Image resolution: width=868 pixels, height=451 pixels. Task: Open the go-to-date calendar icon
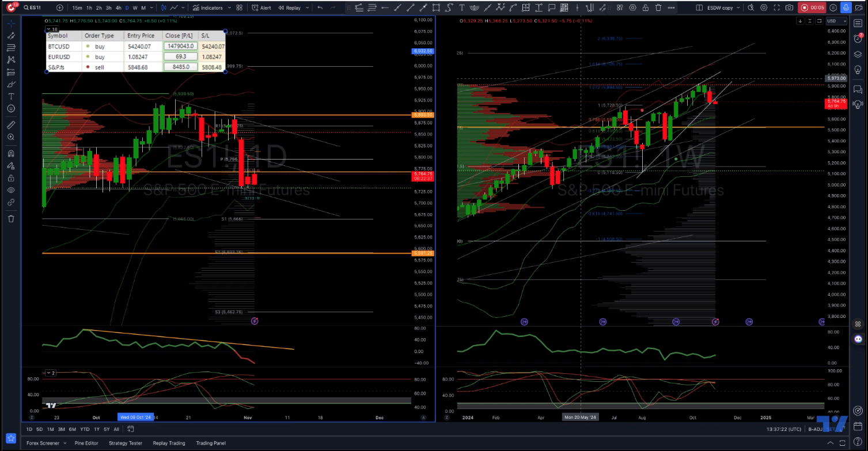click(x=131, y=429)
